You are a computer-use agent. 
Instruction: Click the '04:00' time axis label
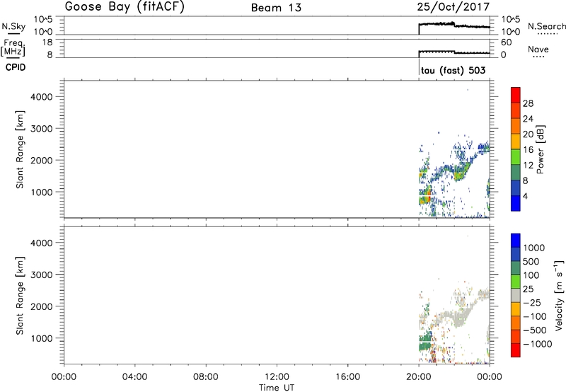pyautogui.click(x=134, y=377)
